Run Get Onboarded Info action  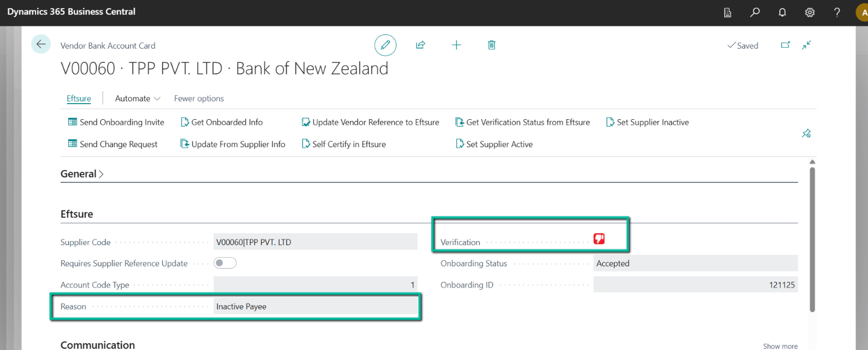click(x=222, y=122)
